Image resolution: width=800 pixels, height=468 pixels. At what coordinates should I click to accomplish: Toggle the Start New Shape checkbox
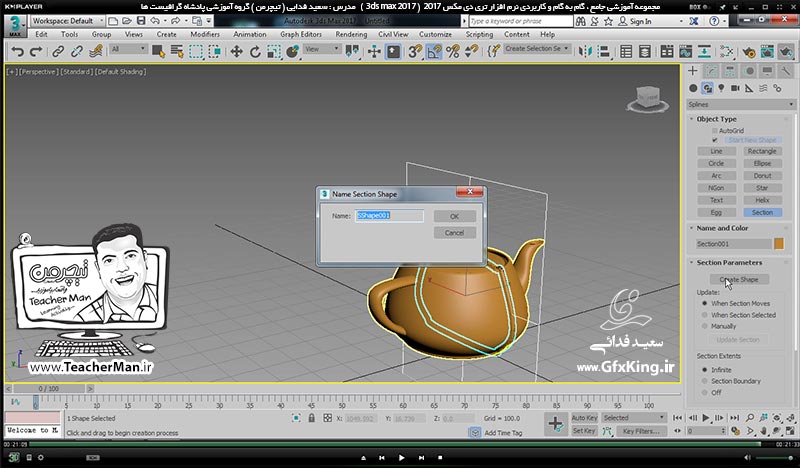715,140
